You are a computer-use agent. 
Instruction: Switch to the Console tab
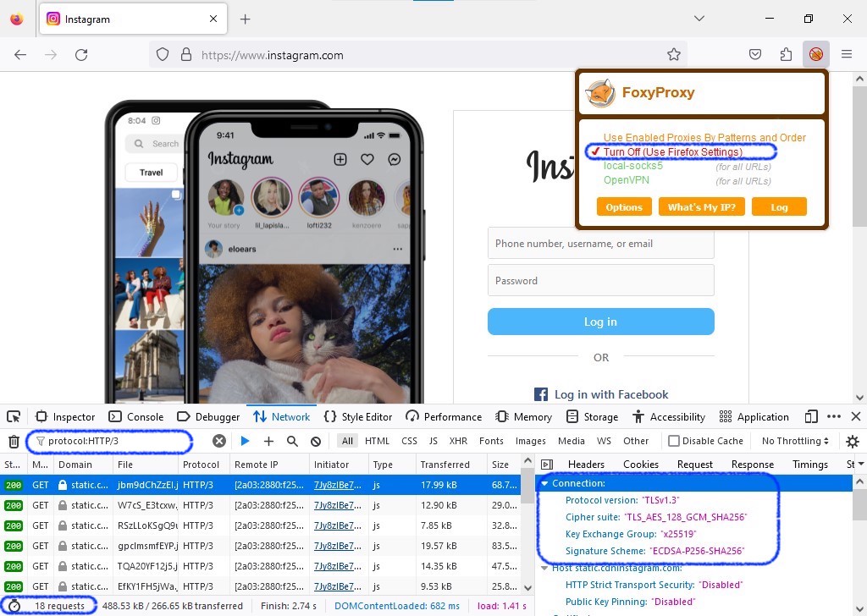click(x=136, y=416)
